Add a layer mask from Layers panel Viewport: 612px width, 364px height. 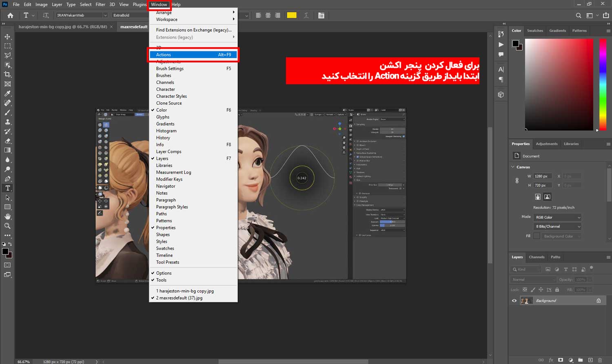pyautogui.click(x=561, y=360)
